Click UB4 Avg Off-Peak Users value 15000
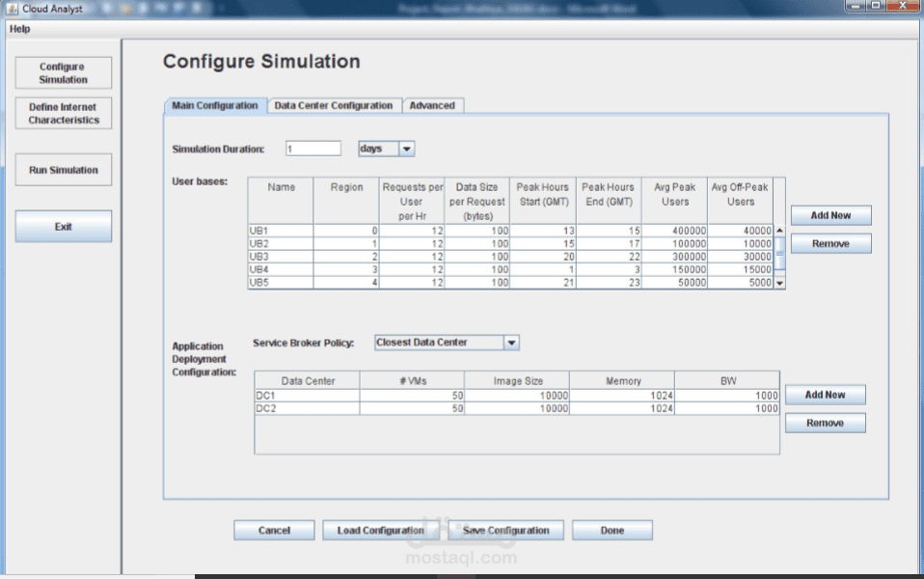The width and height of the screenshot is (924, 579). 740,269
